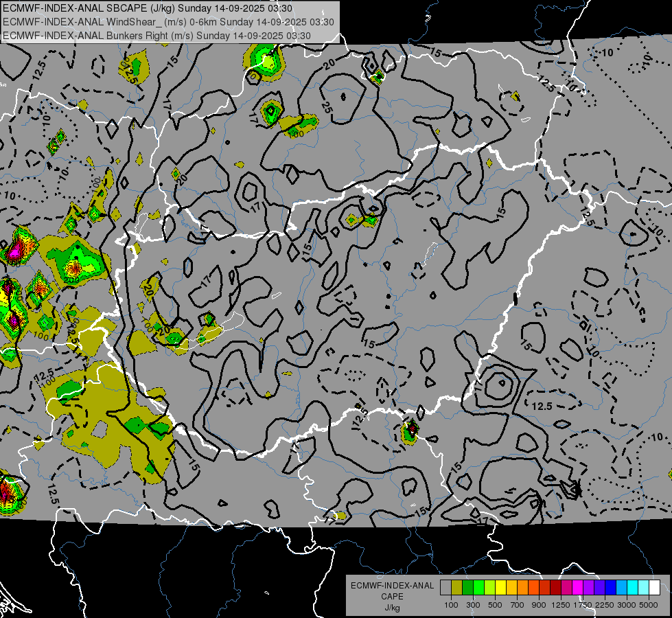Click the 25 contour label on map
The width and height of the screenshot is (672, 618).
click(327, 108)
